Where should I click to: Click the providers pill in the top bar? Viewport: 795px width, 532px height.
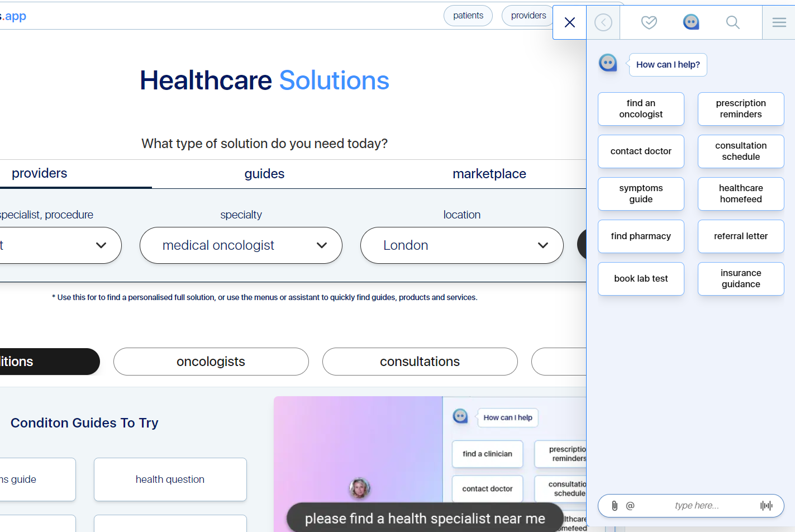coord(529,16)
